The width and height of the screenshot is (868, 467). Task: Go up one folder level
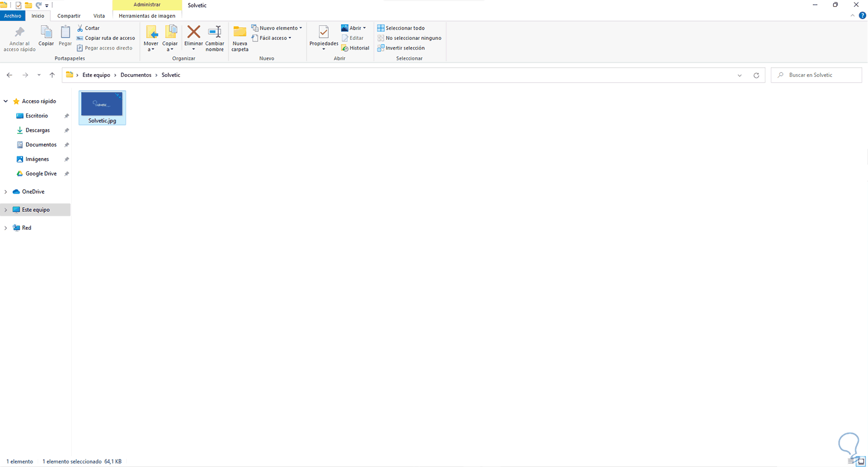tap(52, 75)
